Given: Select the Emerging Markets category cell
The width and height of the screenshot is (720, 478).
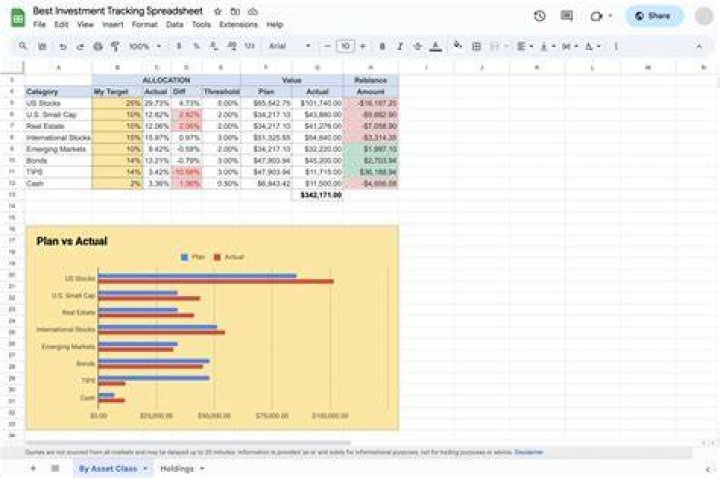Looking at the screenshot, I should pyautogui.click(x=58, y=149).
